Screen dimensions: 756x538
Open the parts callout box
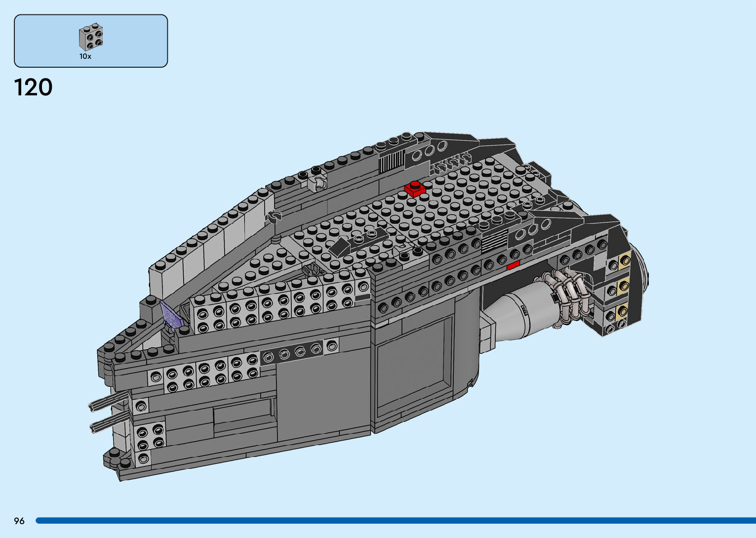91,41
